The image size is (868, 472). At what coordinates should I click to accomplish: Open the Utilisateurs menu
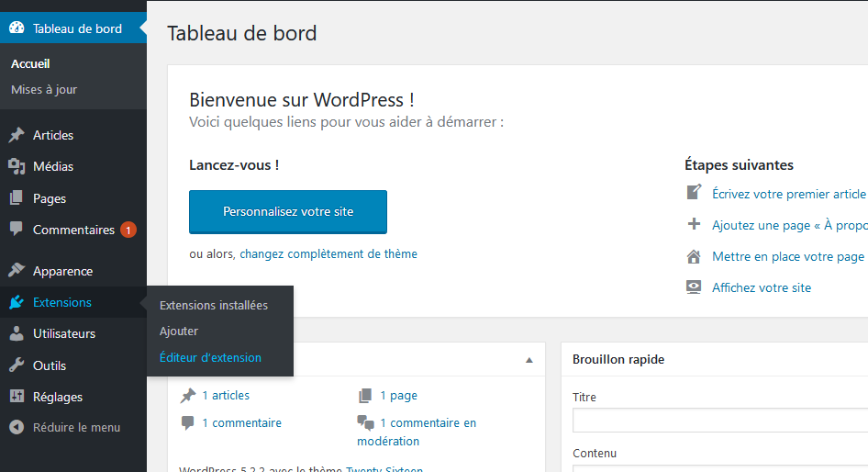coord(64,333)
